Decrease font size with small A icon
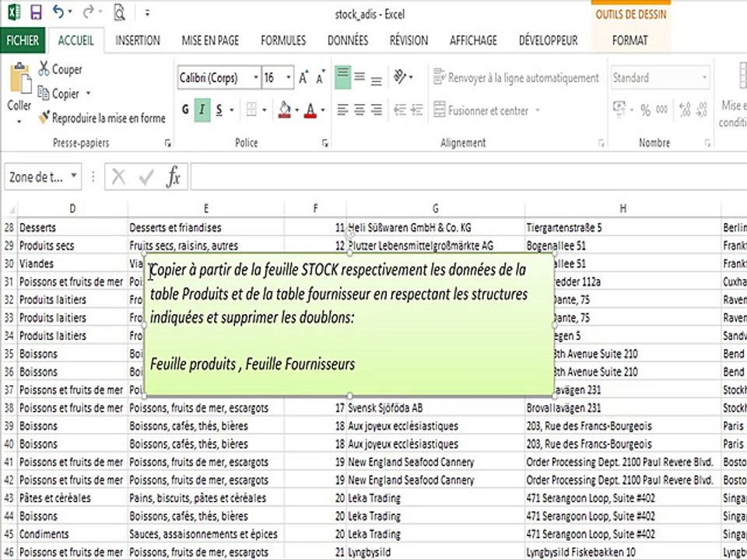The height and width of the screenshot is (560, 747). (321, 77)
